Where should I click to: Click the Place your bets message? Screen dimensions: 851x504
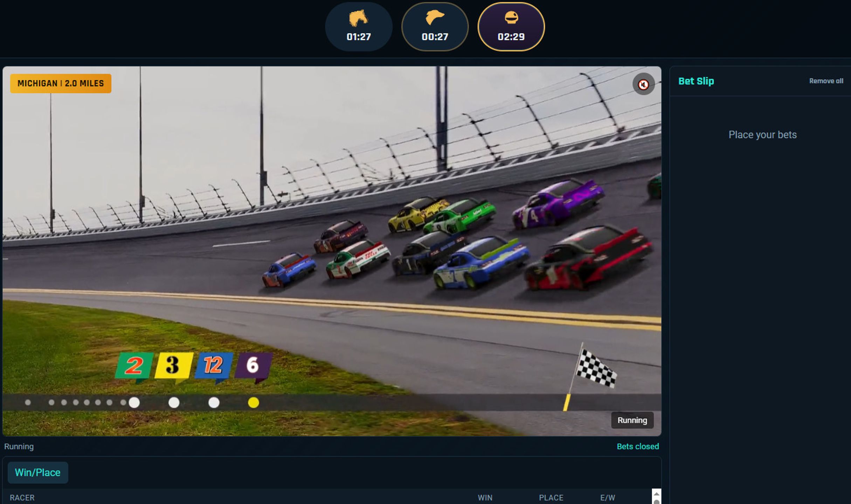(762, 135)
